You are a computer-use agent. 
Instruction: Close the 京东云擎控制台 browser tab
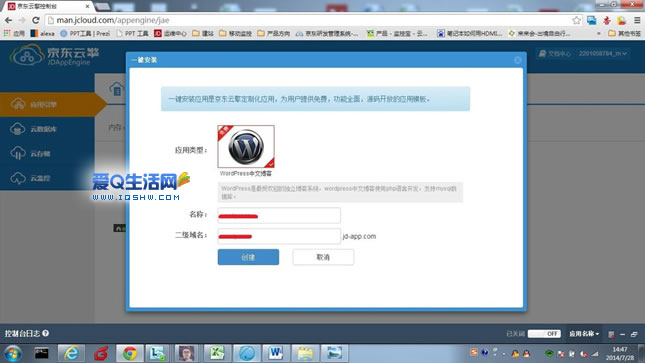pyautogui.click(x=87, y=6)
